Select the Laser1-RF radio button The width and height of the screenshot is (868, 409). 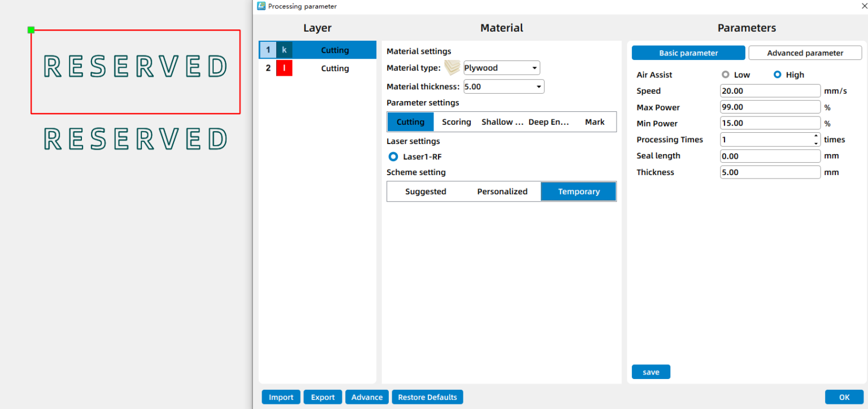tap(393, 156)
